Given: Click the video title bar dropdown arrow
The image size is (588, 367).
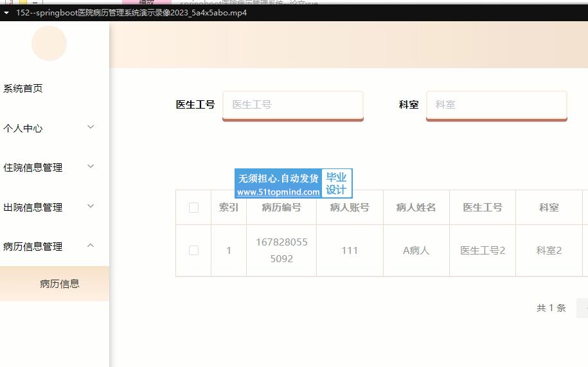Looking at the screenshot, I should tap(6, 12).
